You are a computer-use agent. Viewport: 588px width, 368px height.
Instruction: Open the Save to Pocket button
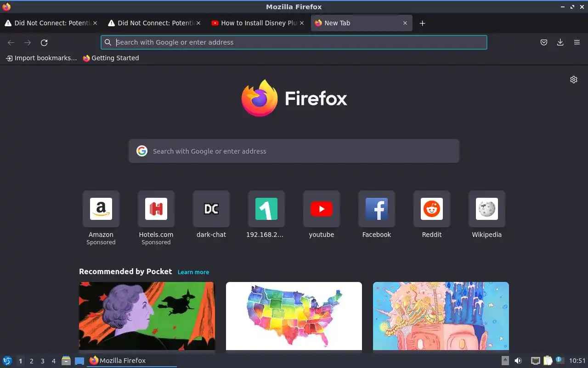click(x=544, y=42)
